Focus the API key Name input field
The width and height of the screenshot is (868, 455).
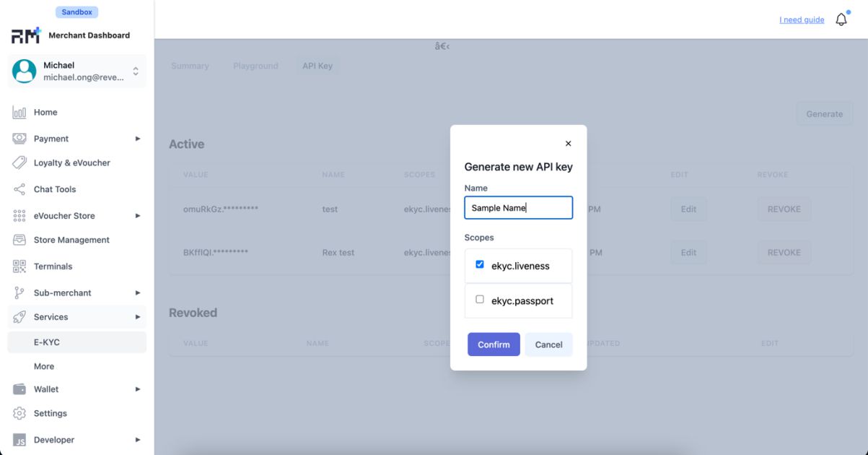tap(519, 208)
